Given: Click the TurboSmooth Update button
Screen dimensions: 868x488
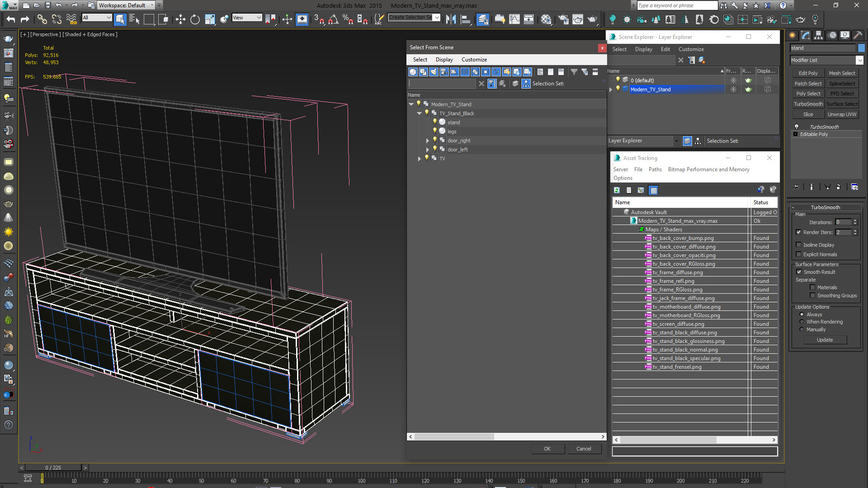Looking at the screenshot, I should (x=825, y=340).
